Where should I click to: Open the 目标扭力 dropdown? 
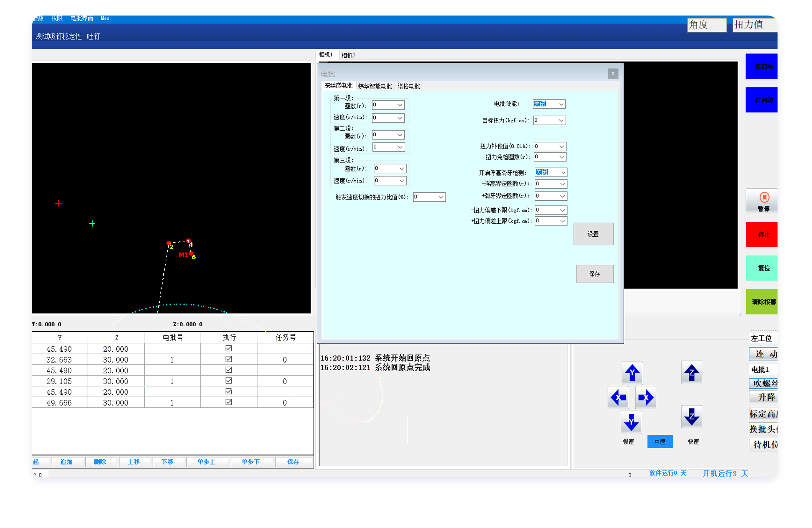561,120
